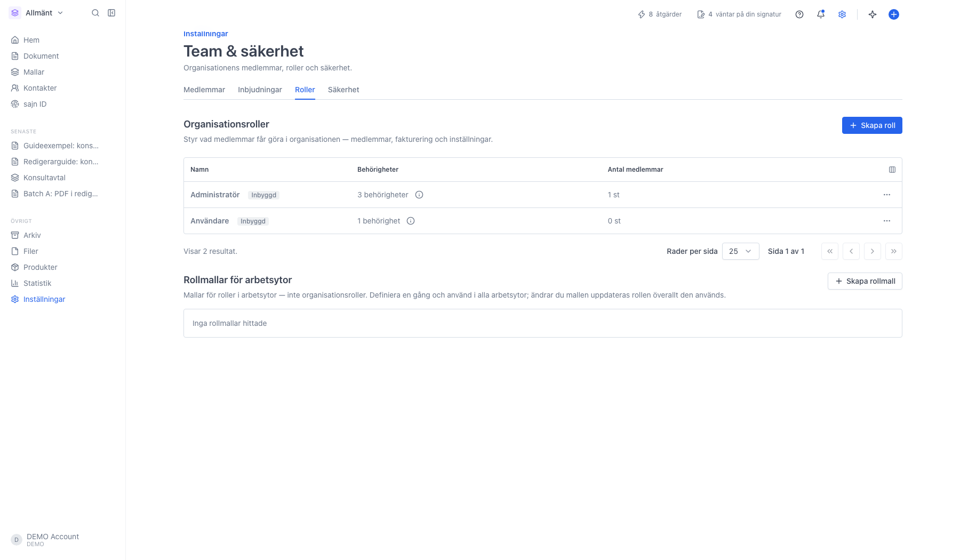The height and width of the screenshot is (560, 960).
Task: Show info icon for 1 behörighet
Action: pos(411,221)
